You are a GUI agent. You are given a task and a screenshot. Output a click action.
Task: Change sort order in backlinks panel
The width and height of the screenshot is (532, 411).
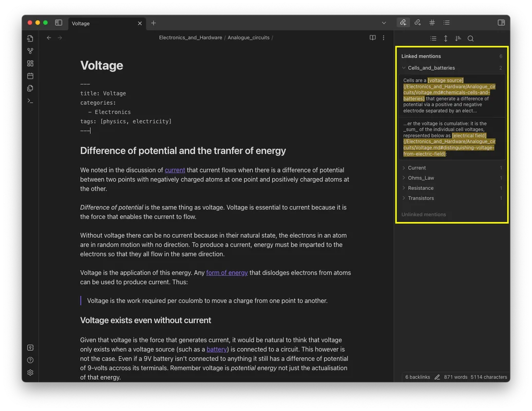pos(458,39)
